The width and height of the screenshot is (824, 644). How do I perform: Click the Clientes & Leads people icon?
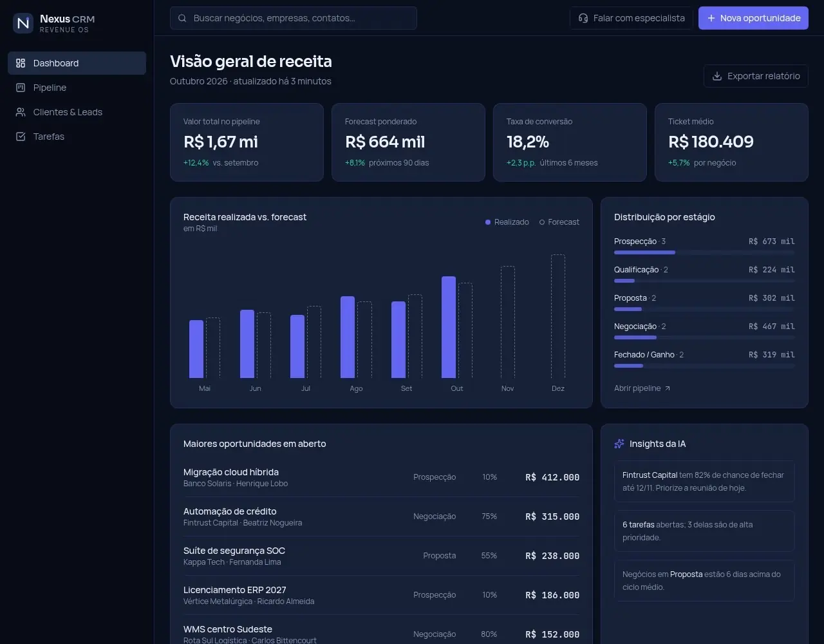pos(21,112)
